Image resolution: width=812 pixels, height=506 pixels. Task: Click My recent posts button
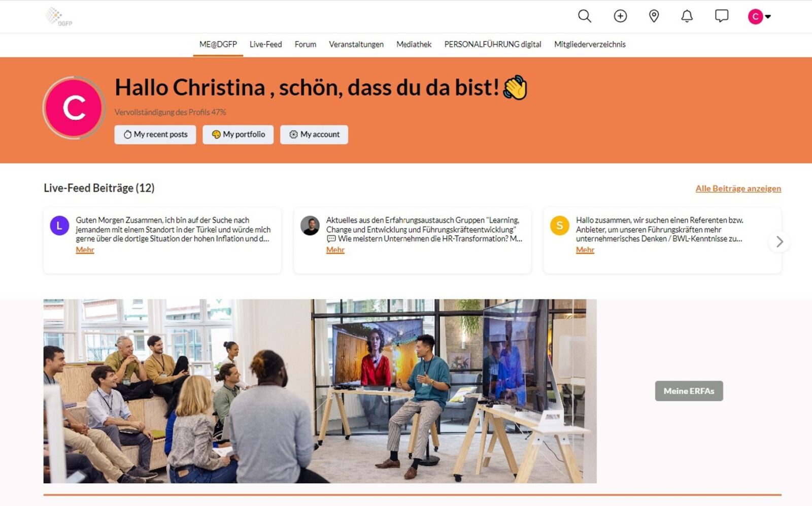(x=155, y=134)
